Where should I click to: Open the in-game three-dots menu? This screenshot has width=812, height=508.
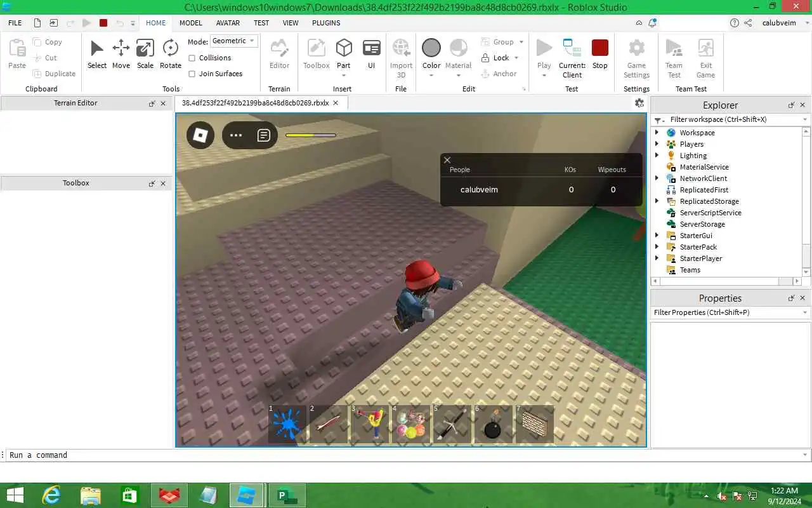coord(236,135)
